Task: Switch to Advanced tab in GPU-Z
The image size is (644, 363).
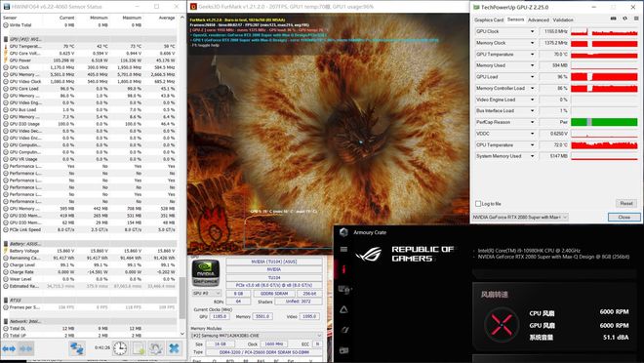Action: point(538,20)
